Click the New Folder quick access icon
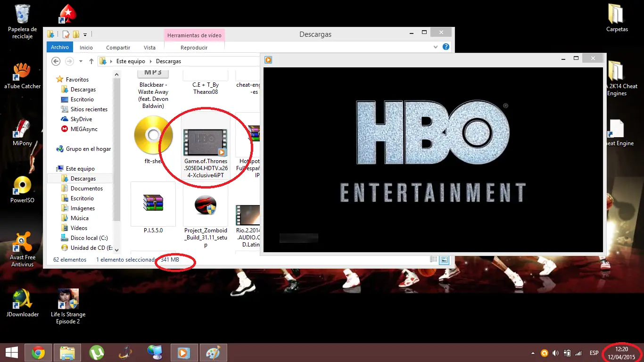644x362 pixels. [75, 34]
